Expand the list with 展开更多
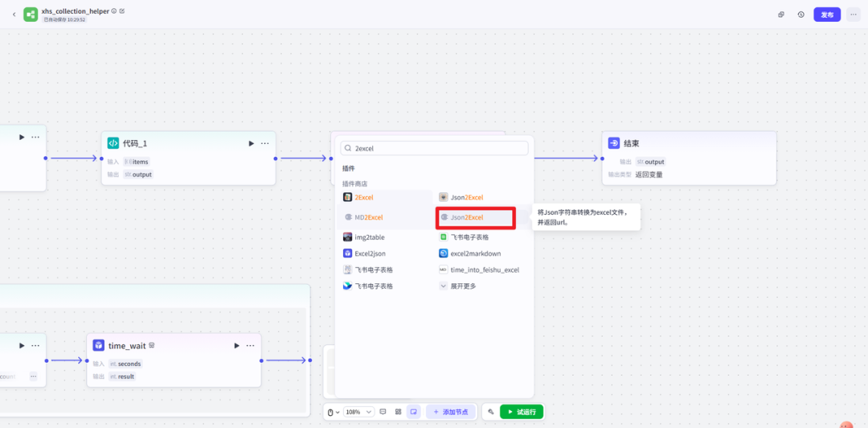This screenshot has width=868, height=428. pos(461,286)
